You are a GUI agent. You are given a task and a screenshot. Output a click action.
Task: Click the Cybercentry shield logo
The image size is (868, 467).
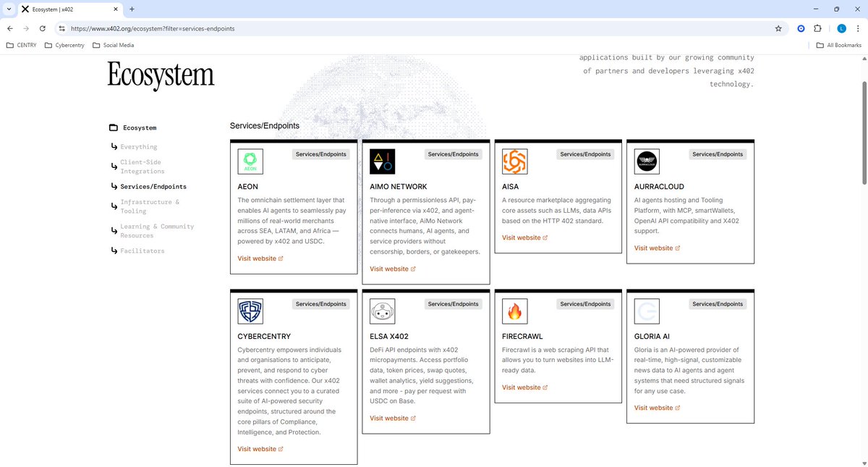pyautogui.click(x=250, y=311)
